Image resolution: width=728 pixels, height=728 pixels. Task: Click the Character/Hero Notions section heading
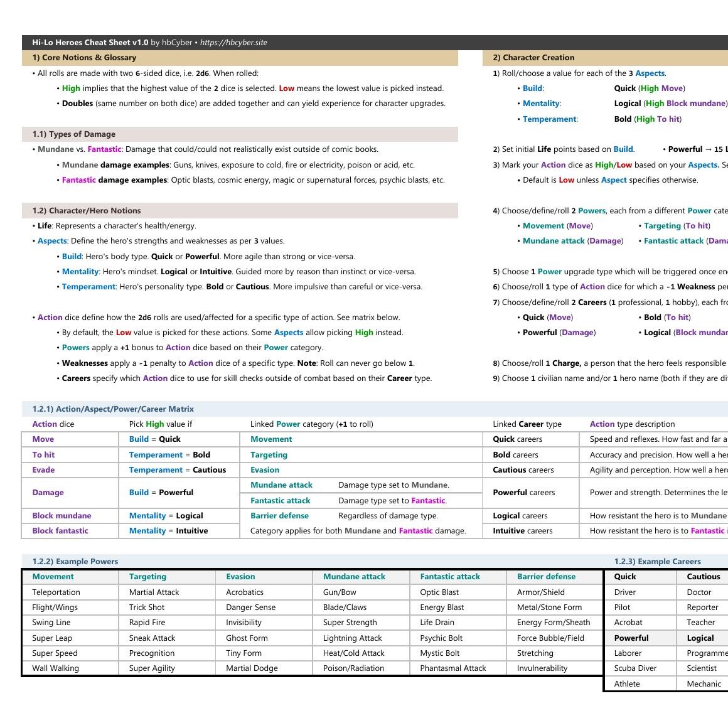pyautogui.click(x=87, y=211)
